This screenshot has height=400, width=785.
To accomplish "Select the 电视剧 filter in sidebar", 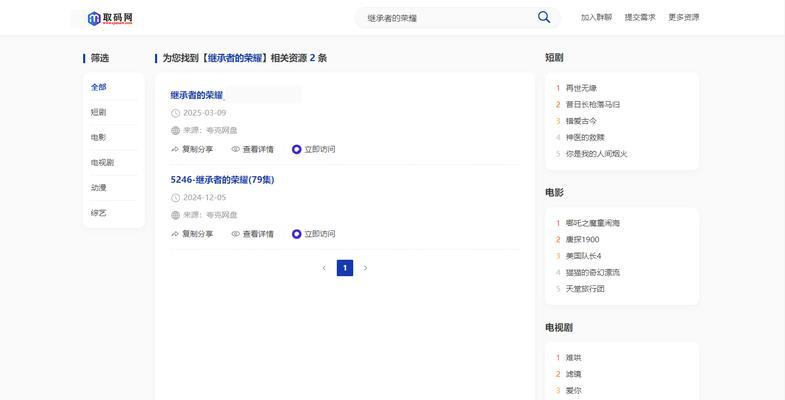I will (102, 162).
